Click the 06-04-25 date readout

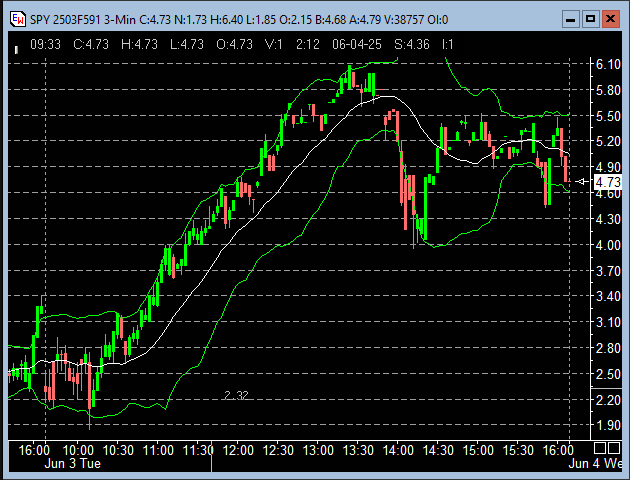(x=357, y=44)
